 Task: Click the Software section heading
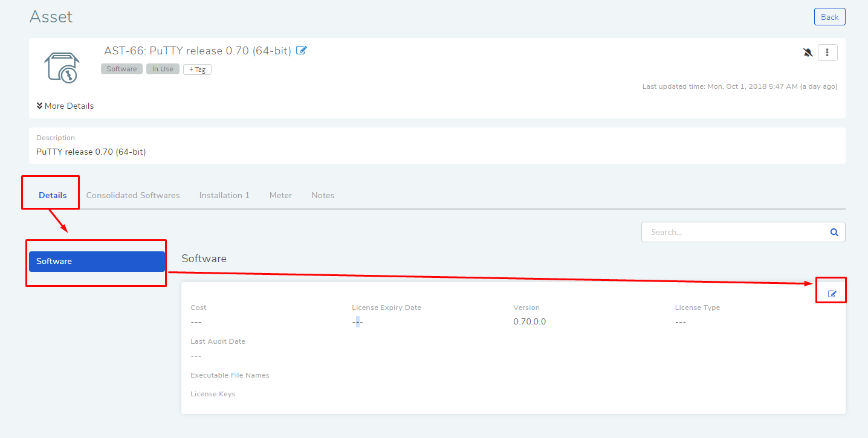point(204,259)
